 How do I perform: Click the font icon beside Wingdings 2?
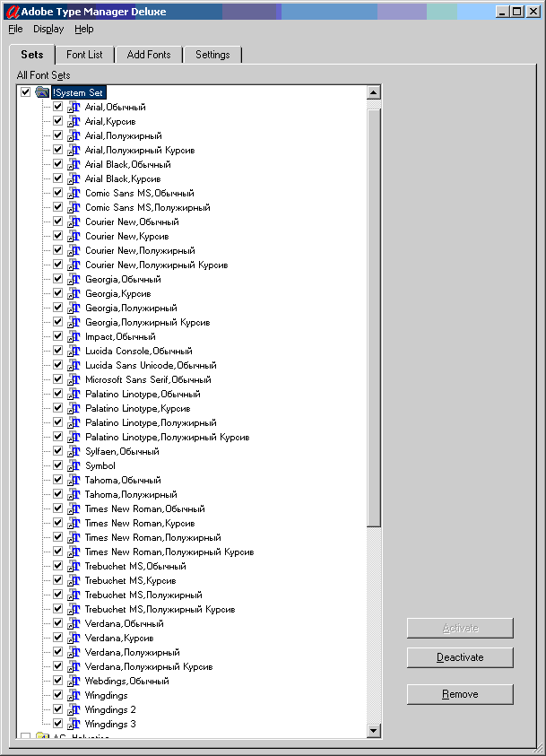click(74, 709)
